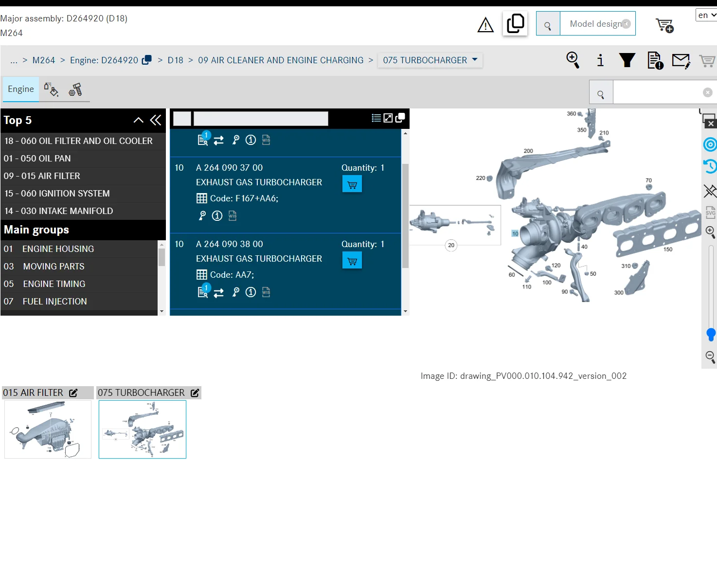Screen dimensions: 717x588
Task: Click the swap arrows under A 264 090 38 00
Action: [x=219, y=293]
